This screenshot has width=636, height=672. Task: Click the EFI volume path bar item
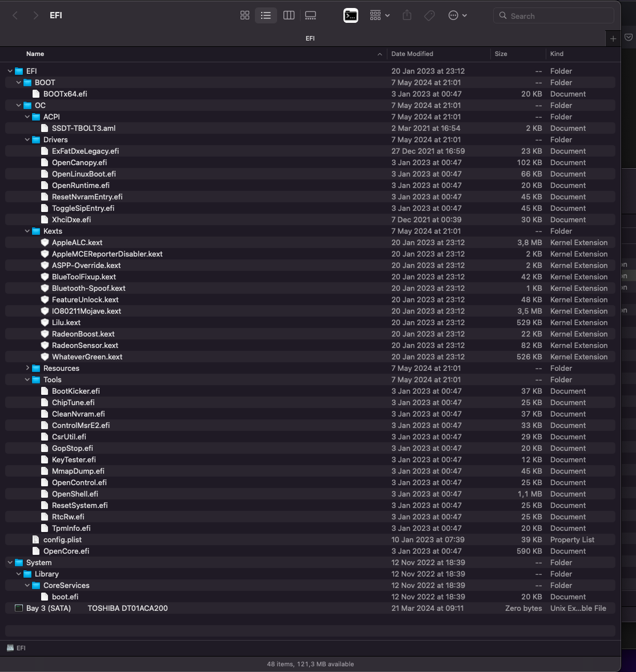pyautogui.click(x=16, y=648)
